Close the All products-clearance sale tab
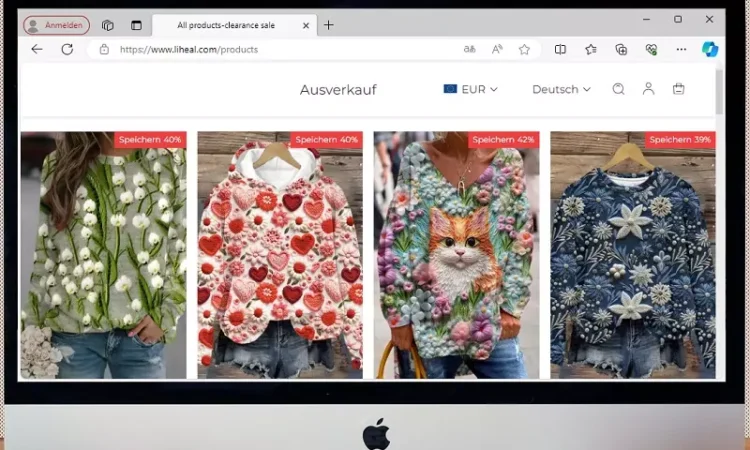This screenshot has height=450, width=750. click(306, 25)
